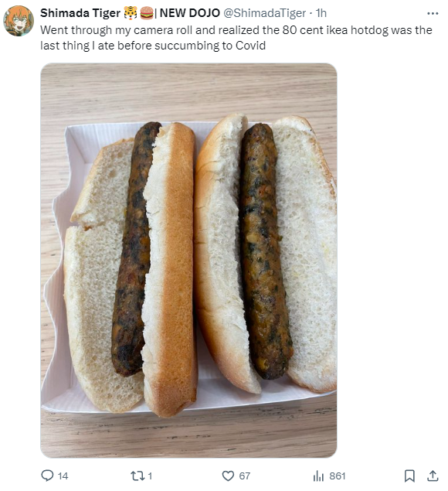
Task: Open Shimada Tiger's profile avatar
Action: 19,21
